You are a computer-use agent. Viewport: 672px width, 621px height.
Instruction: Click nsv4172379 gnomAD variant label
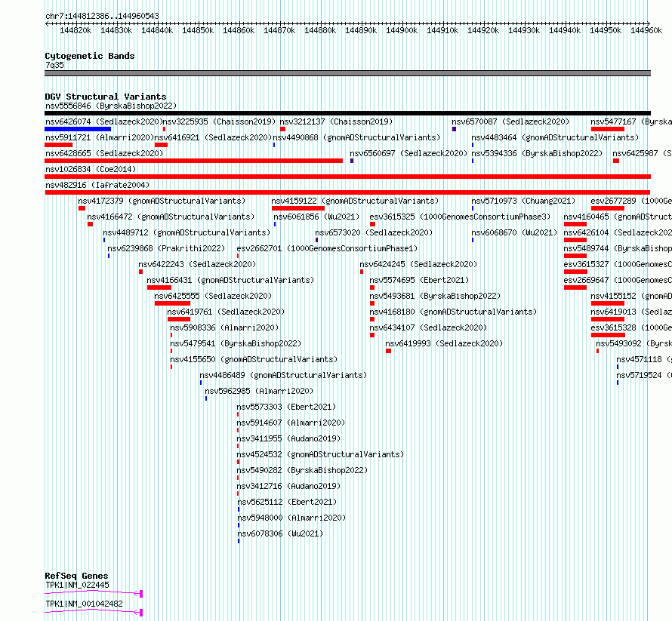[162, 201]
